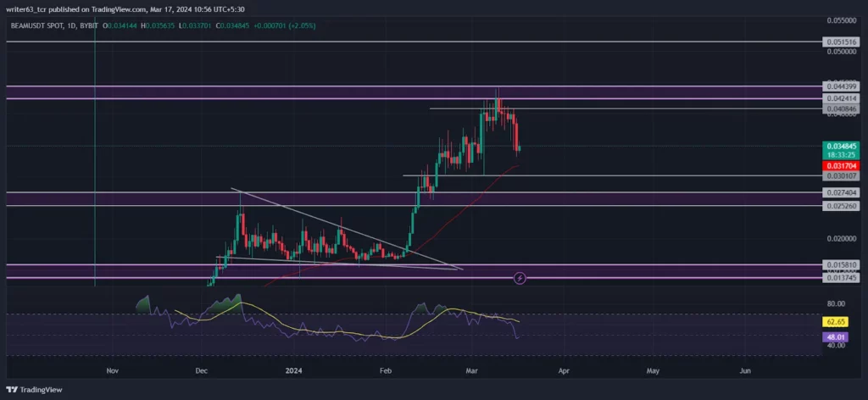
Task: Click the 0.015810 price level label
Action: (x=840, y=264)
